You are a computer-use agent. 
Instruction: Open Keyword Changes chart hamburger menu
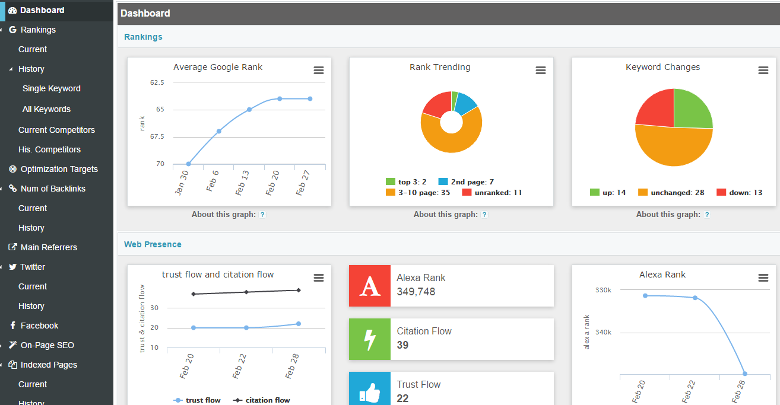[x=763, y=70]
